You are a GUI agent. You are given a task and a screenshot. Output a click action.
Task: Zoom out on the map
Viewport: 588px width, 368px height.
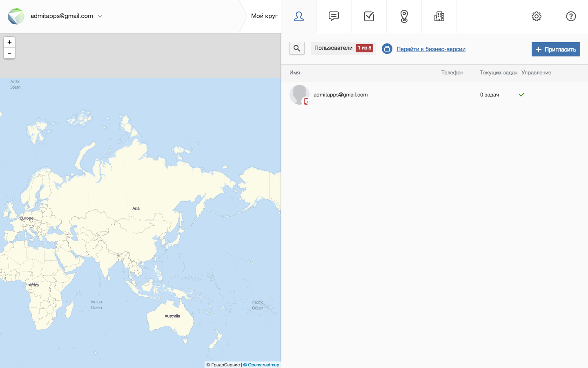point(9,53)
